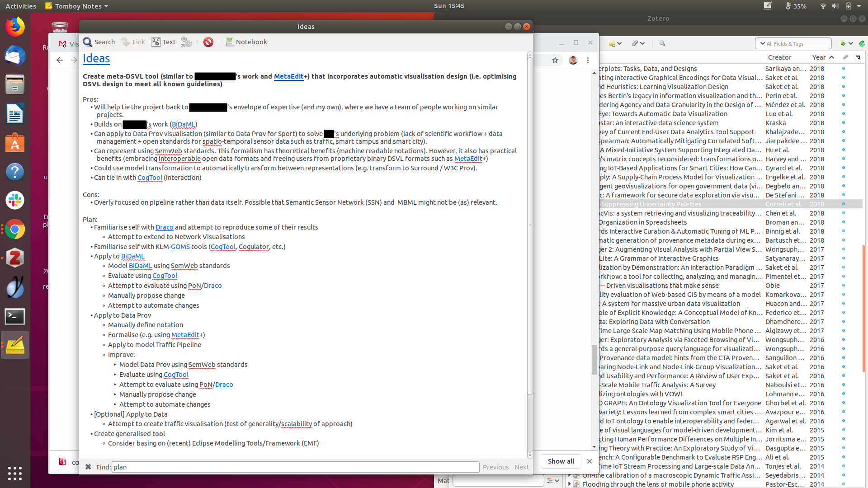Expand the 'Flooding through the lens' item
868x488 pixels.
pos(569,484)
